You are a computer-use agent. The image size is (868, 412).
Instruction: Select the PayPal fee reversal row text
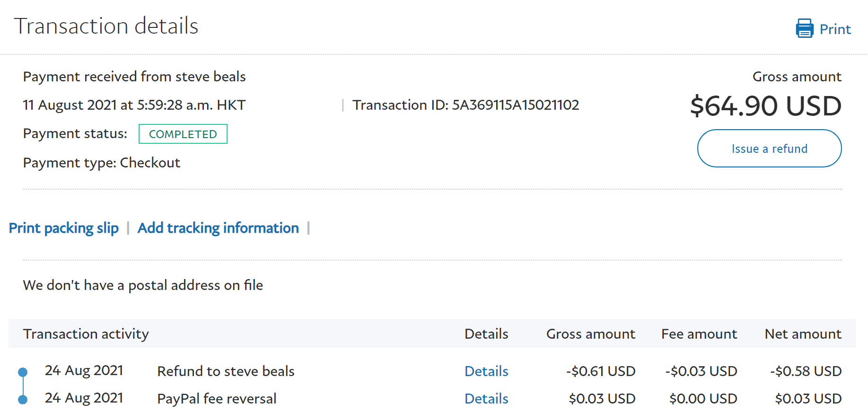tap(217, 399)
